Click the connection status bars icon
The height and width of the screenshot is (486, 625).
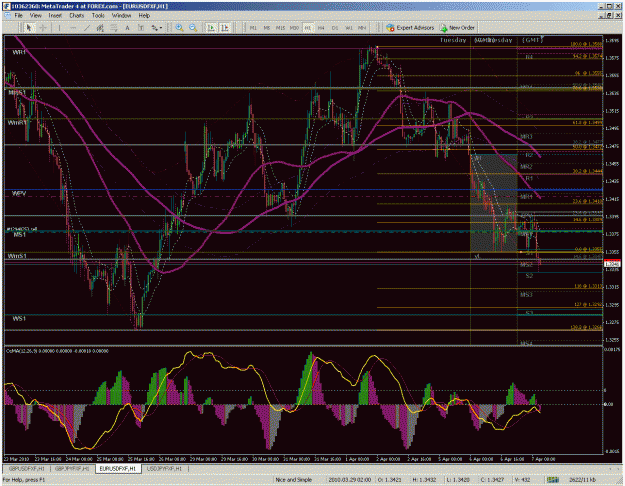552,480
